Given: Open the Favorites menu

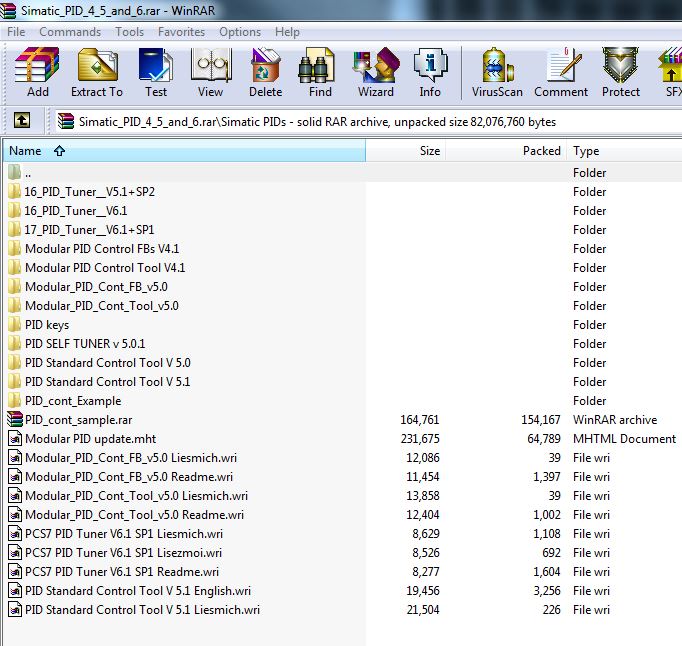Looking at the screenshot, I should point(181,32).
